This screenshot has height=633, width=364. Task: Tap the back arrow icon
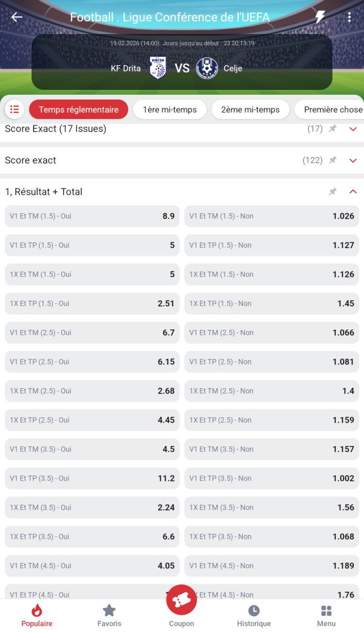(x=17, y=17)
